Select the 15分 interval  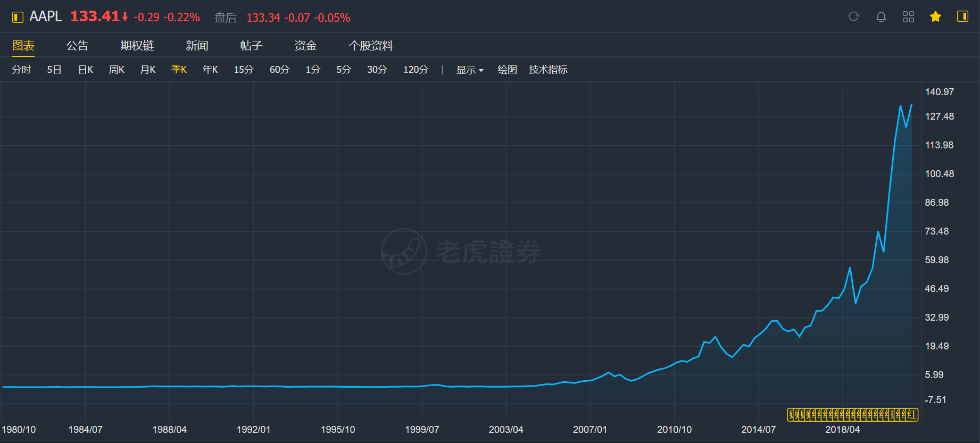(244, 70)
